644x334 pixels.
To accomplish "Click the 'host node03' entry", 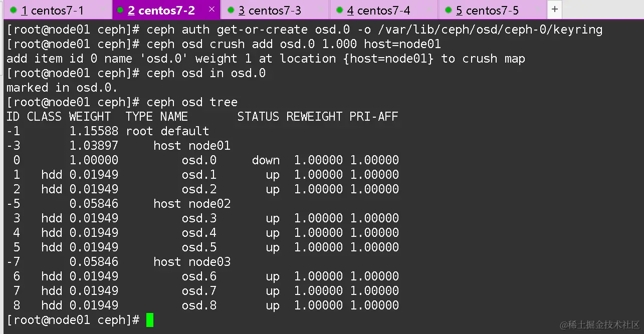I will click(x=192, y=262).
